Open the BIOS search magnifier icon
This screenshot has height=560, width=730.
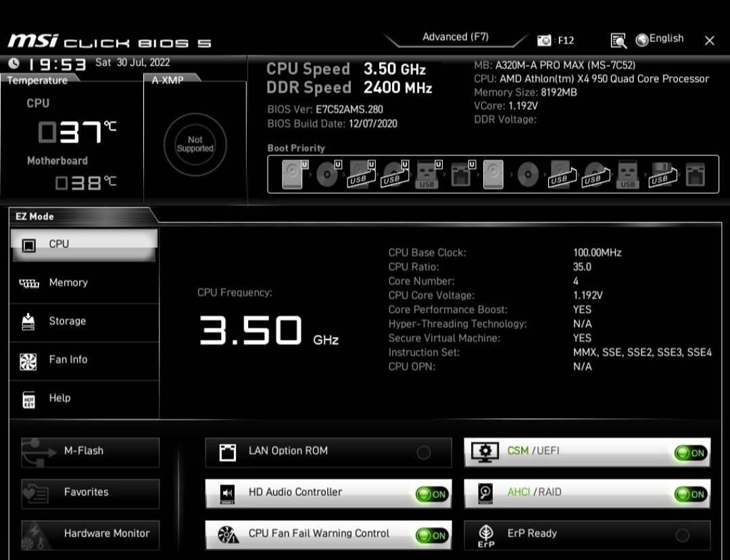(618, 41)
